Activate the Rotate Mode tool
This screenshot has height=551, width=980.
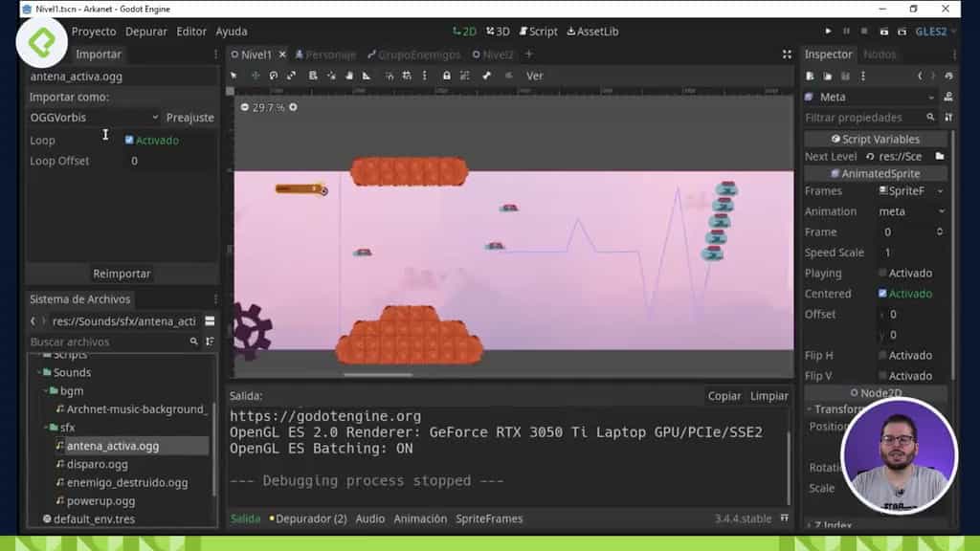(273, 76)
